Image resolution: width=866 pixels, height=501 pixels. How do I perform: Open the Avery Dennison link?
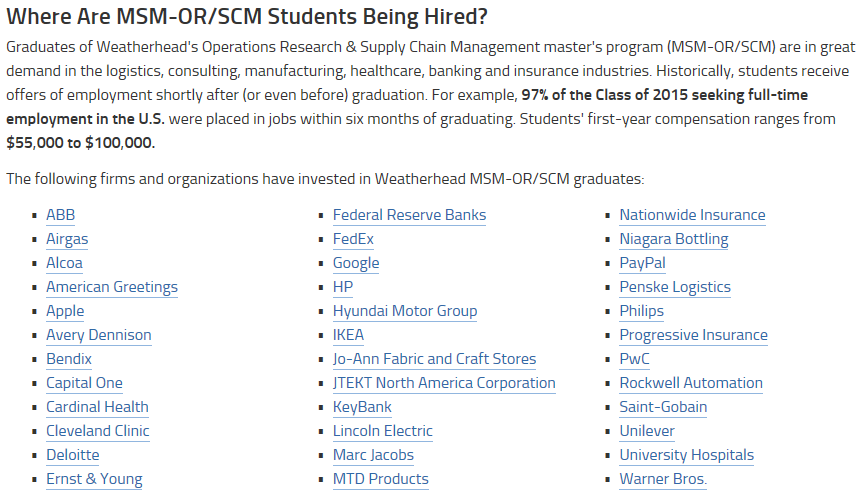pos(99,335)
